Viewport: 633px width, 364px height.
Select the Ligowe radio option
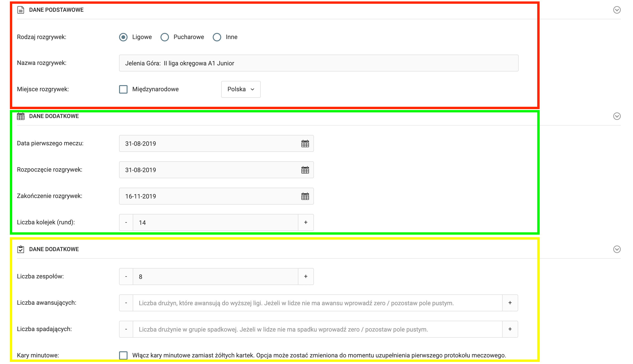[x=123, y=37]
